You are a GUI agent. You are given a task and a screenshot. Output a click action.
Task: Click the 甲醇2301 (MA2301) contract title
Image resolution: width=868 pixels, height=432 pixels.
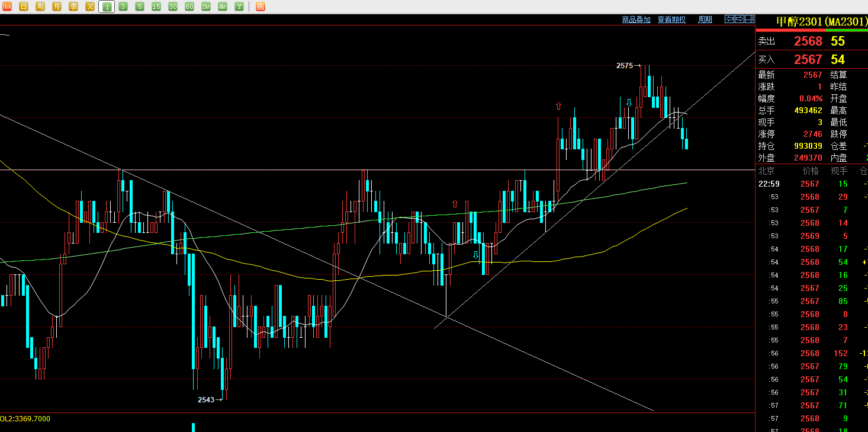(822, 21)
